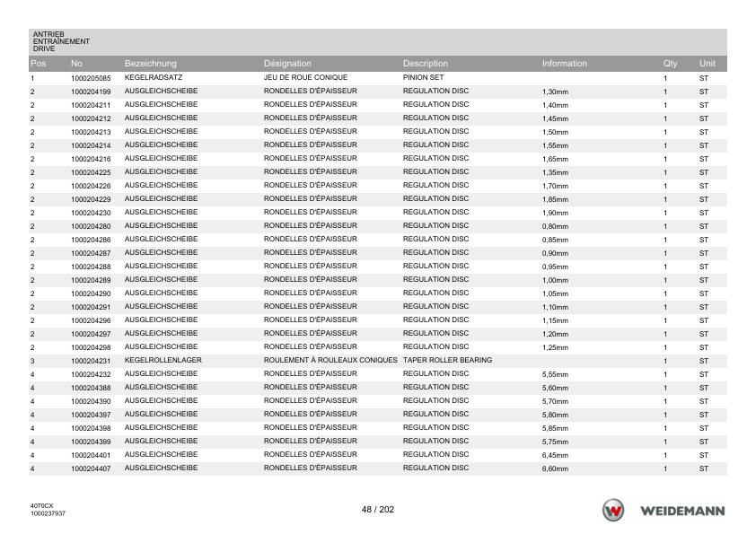
Task: Select the TAPER ROLLER BEARING row
Action: (x=378, y=361)
